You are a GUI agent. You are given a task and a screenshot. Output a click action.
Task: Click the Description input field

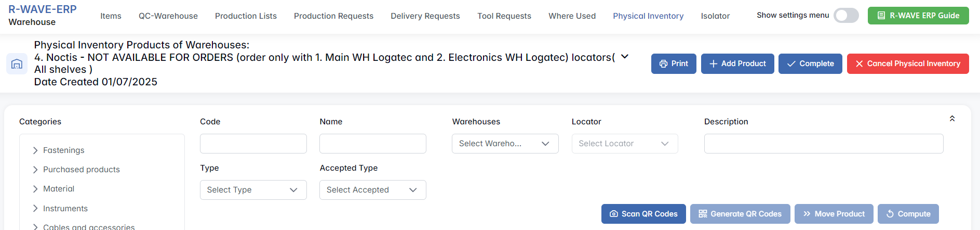823,144
